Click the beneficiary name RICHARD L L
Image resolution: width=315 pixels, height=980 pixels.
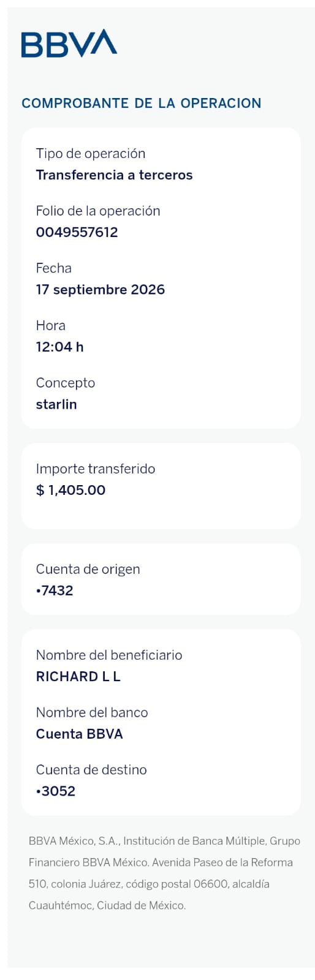pyautogui.click(x=78, y=676)
